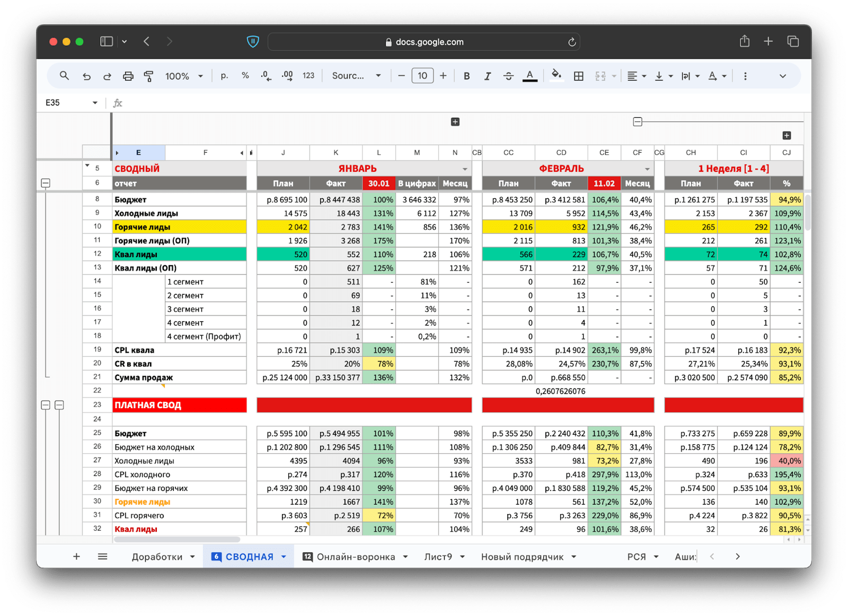Apply strikethrough formatting

click(508, 76)
